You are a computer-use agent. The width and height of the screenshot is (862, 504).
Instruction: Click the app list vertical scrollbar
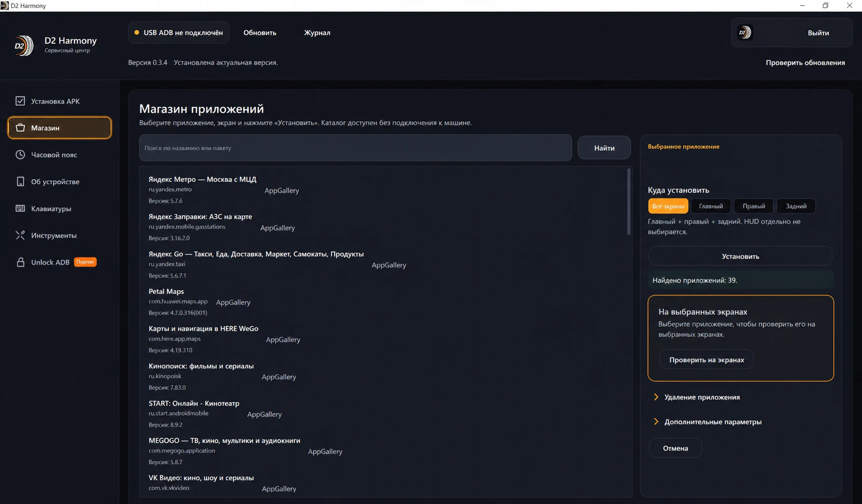(628, 202)
